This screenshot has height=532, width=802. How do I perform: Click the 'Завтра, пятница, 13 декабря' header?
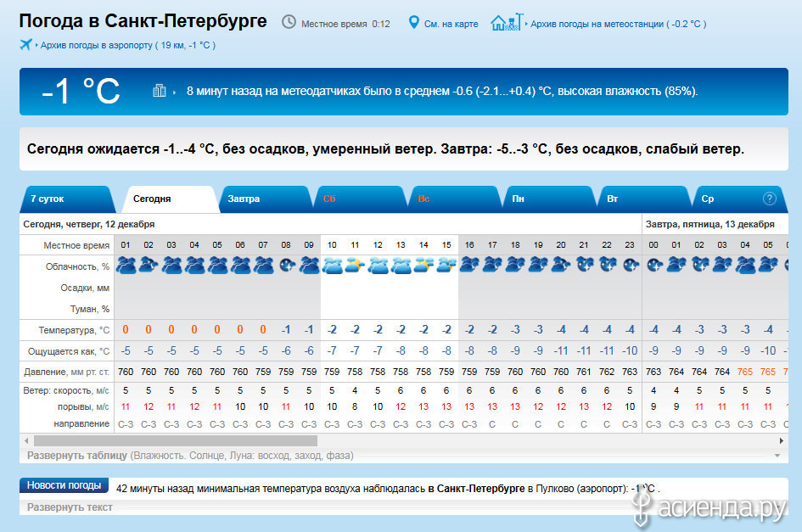click(x=710, y=224)
